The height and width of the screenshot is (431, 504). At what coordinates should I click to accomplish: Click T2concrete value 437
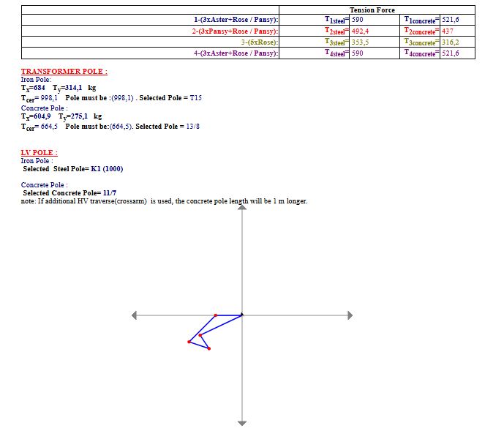click(x=448, y=31)
